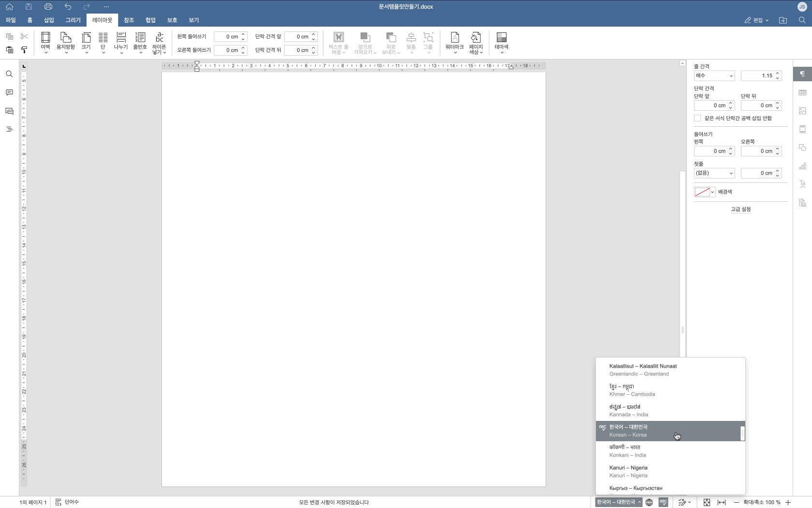The height and width of the screenshot is (508, 812).
Task: Switch to the 홈 tab
Action: [30, 20]
